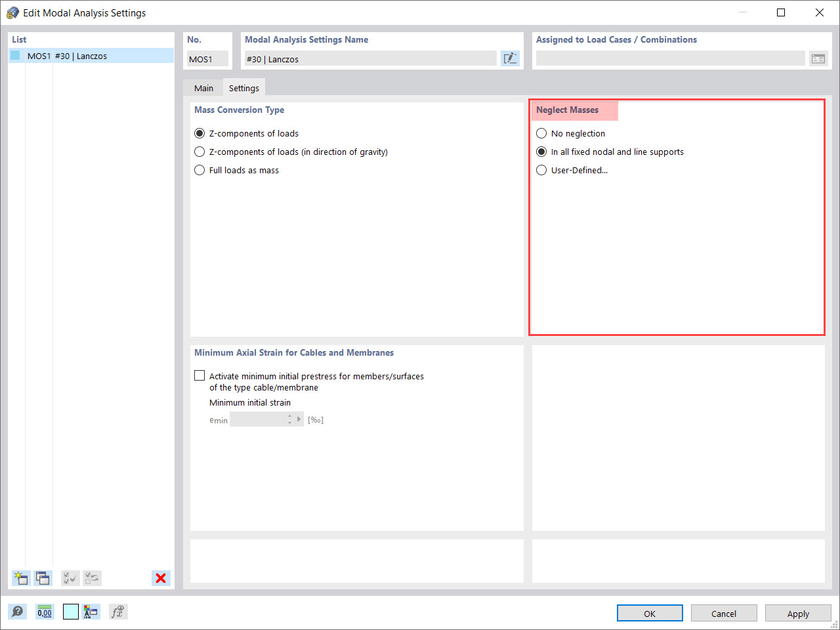Enable minimum initial prestress checkbox
840x630 pixels.
coord(199,376)
